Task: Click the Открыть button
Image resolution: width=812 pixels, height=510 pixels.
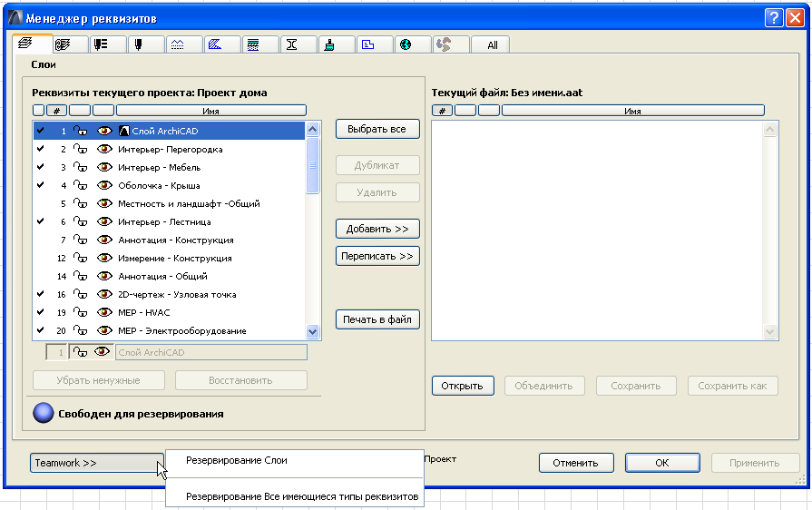Action: pos(463,386)
